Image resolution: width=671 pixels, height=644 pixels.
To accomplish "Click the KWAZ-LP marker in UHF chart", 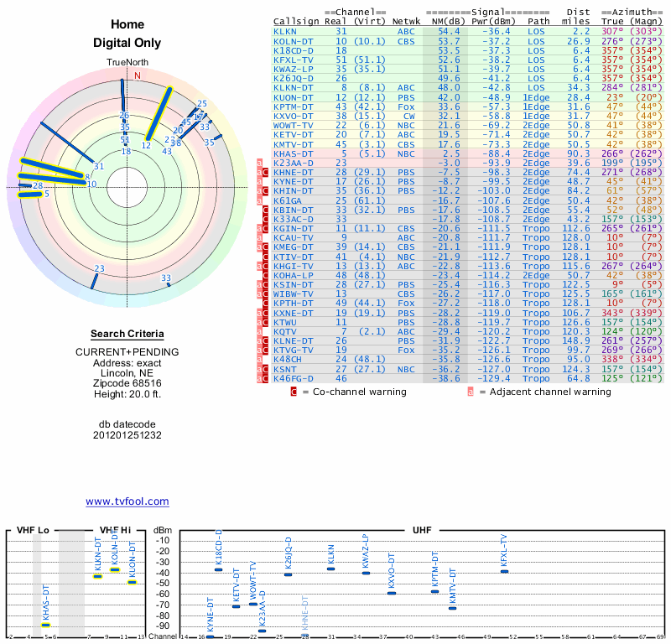I will [366, 573].
